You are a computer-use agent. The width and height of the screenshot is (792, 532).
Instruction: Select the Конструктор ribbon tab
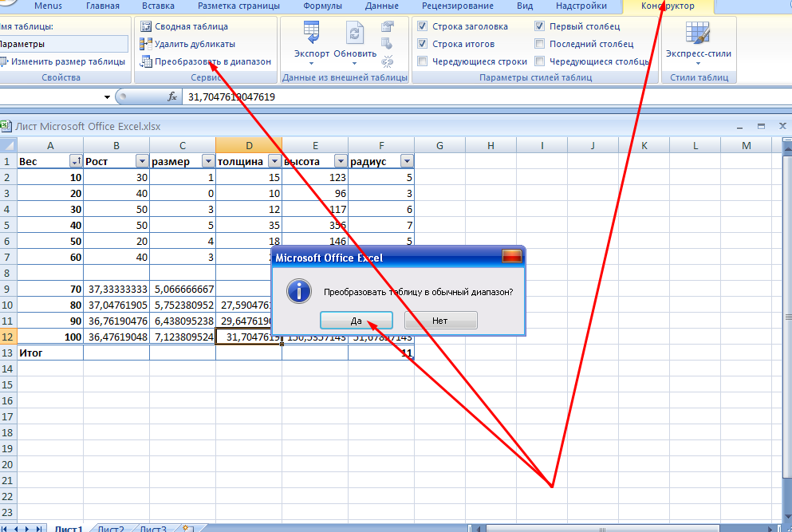pyautogui.click(x=668, y=6)
